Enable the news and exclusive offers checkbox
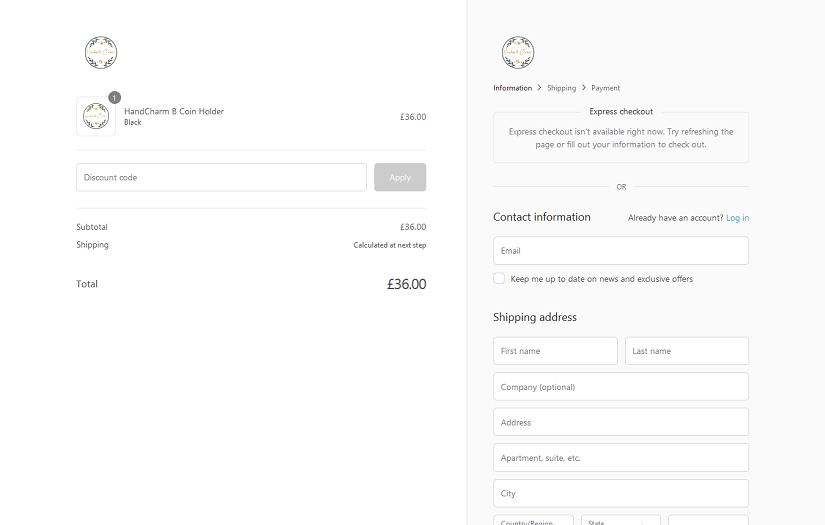The height and width of the screenshot is (525, 825). (x=499, y=279)
